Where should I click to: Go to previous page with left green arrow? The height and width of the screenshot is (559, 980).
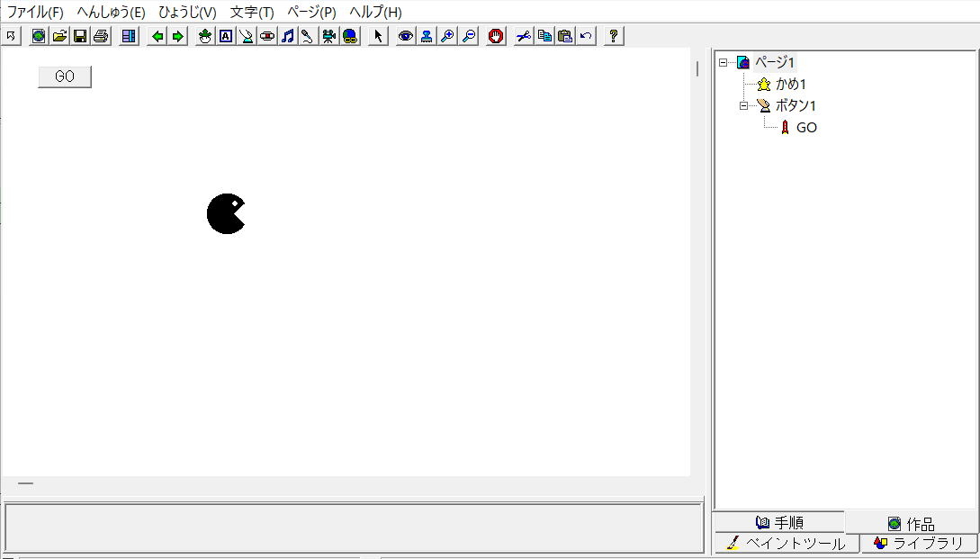157,36
